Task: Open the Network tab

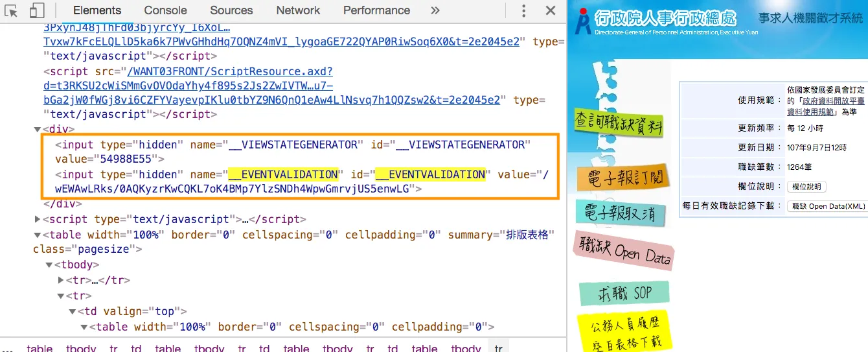Action: tap(298, 10)
